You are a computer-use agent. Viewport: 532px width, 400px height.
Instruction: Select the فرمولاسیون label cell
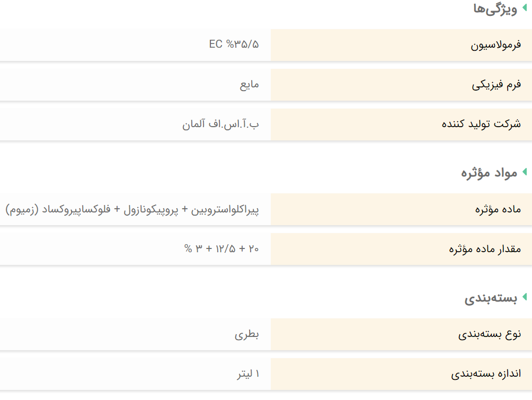point(496,45)
